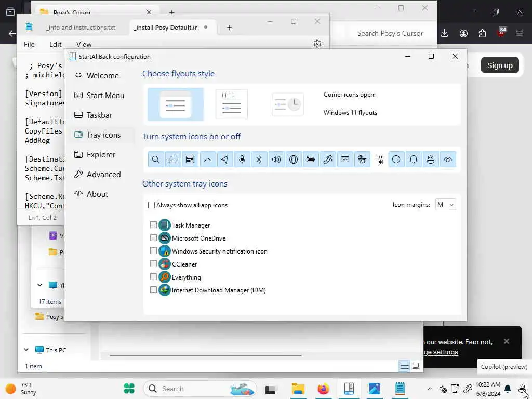
Task: Open the taskbar clock showing 10:22 AM
Action: 488,389
